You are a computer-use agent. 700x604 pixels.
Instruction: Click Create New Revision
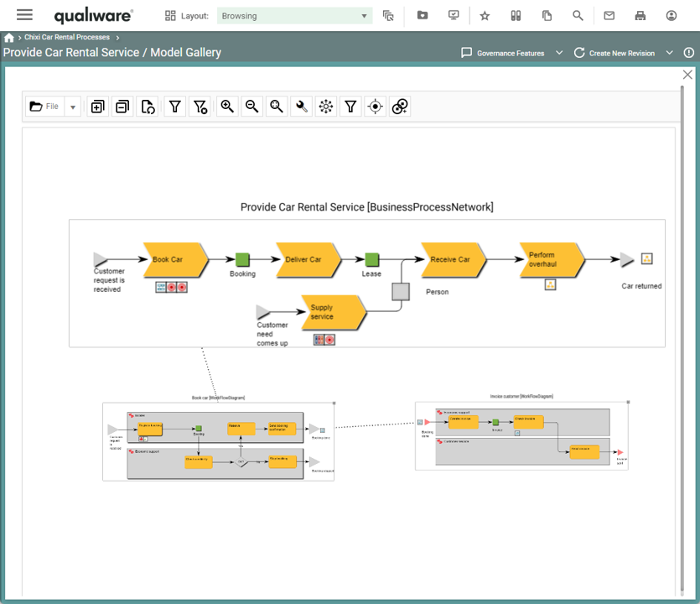click(x=614, y=53)
